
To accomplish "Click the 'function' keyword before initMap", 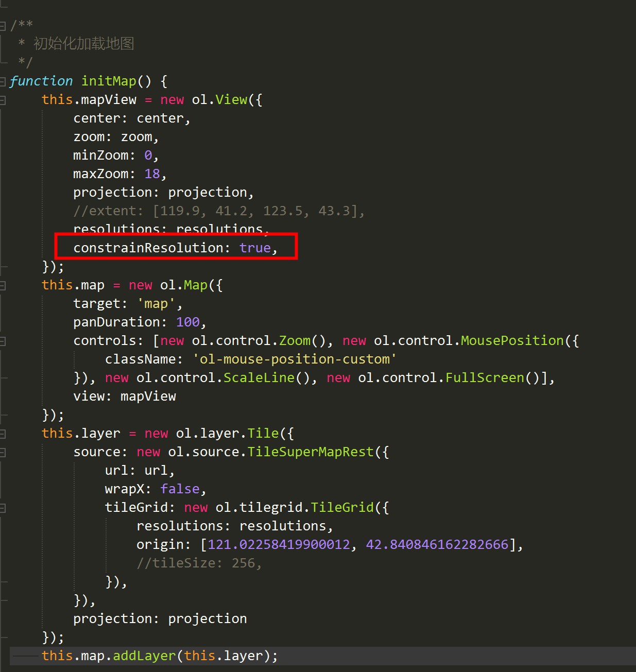I will point(41,81).
